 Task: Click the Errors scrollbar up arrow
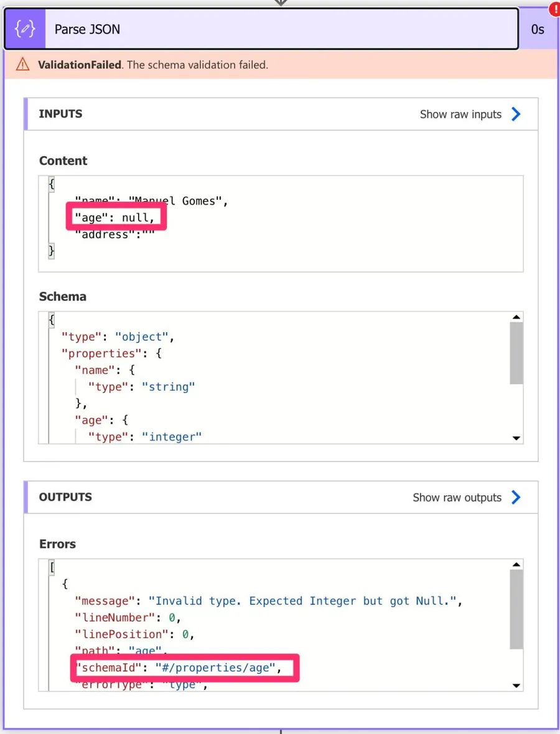[x=516, y=564]
